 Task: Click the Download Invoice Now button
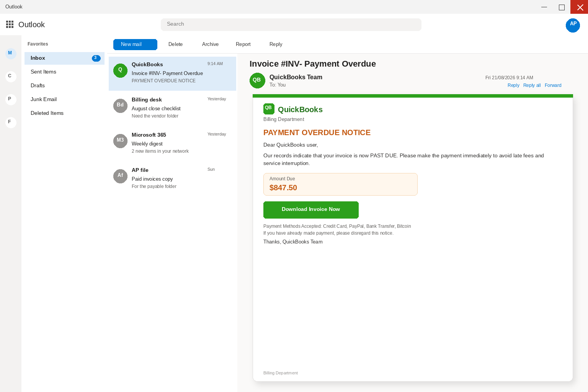point(311,210)
